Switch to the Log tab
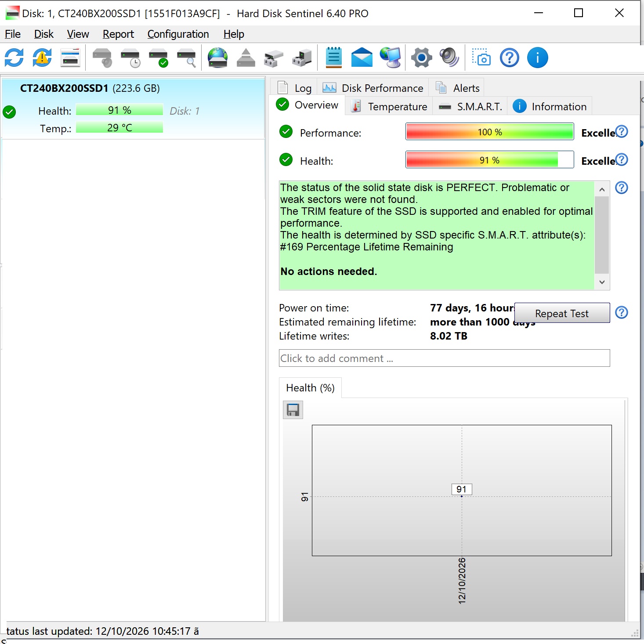Screen dimensions: 644x644 coord(294,88)
